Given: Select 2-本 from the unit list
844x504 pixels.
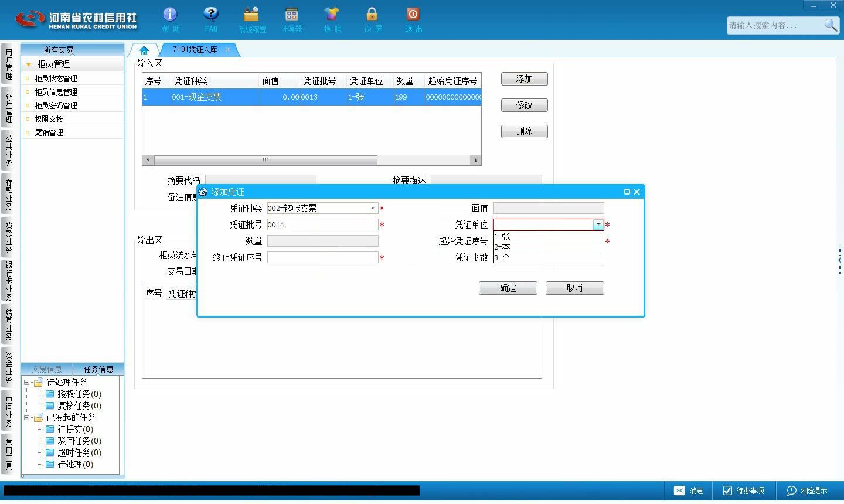Looking at the screenshot, I should tap(548, 247).
